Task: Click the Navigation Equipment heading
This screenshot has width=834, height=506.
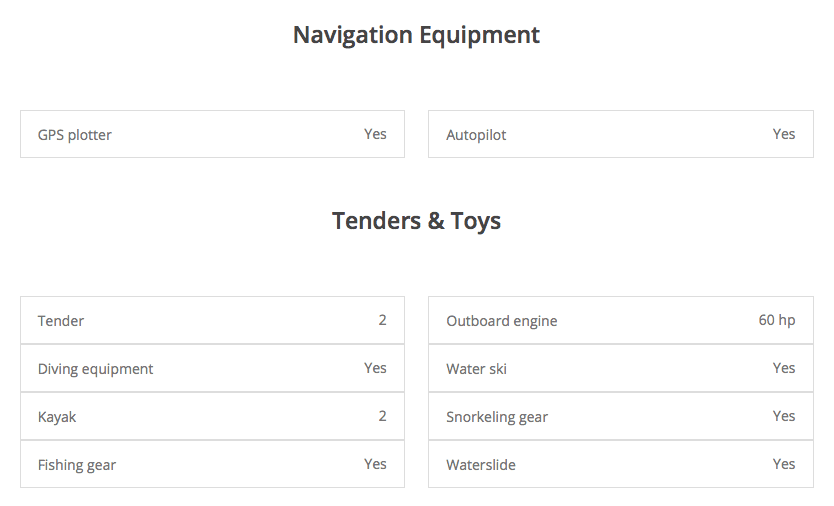Action: click(416, 35)
